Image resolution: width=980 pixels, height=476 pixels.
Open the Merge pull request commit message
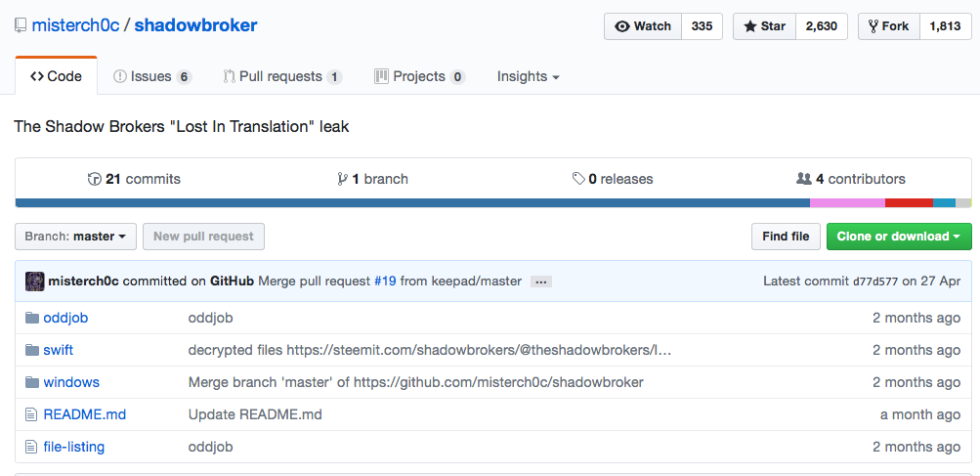[315, 281]
